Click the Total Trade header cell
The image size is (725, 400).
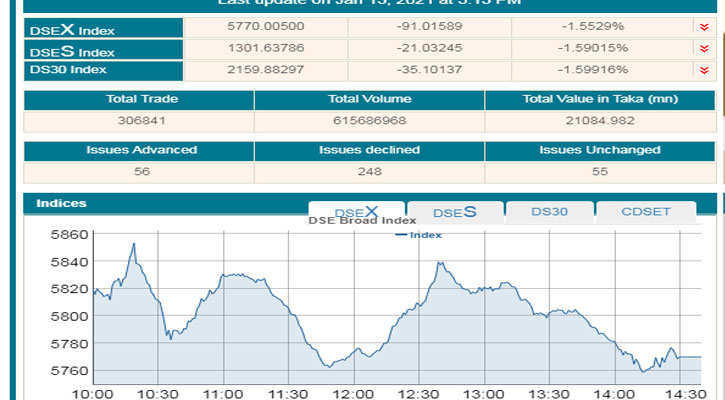pos(138,100)
